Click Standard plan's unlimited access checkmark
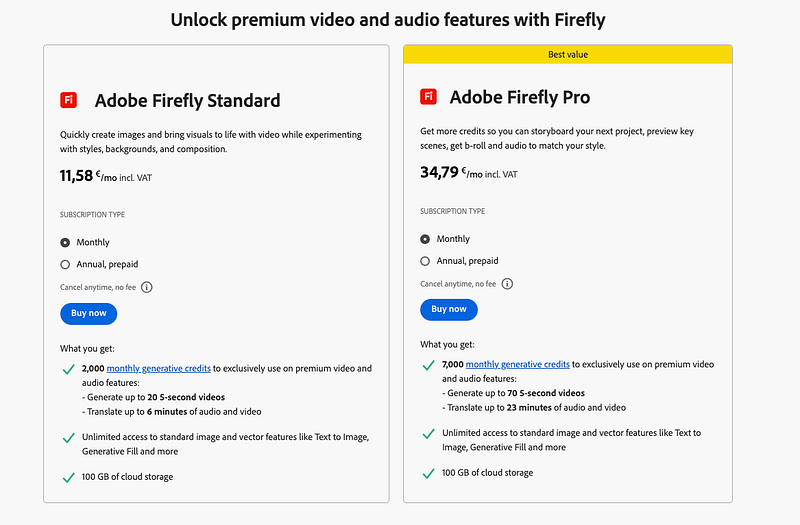Viewport: 800px width, 525px height. pyautogui.click(x=67, y=437)
